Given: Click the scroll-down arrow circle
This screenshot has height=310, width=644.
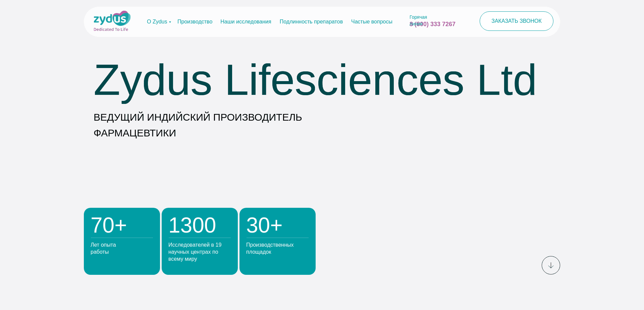Looking at the screenshot, I should [x=551, y=265].
